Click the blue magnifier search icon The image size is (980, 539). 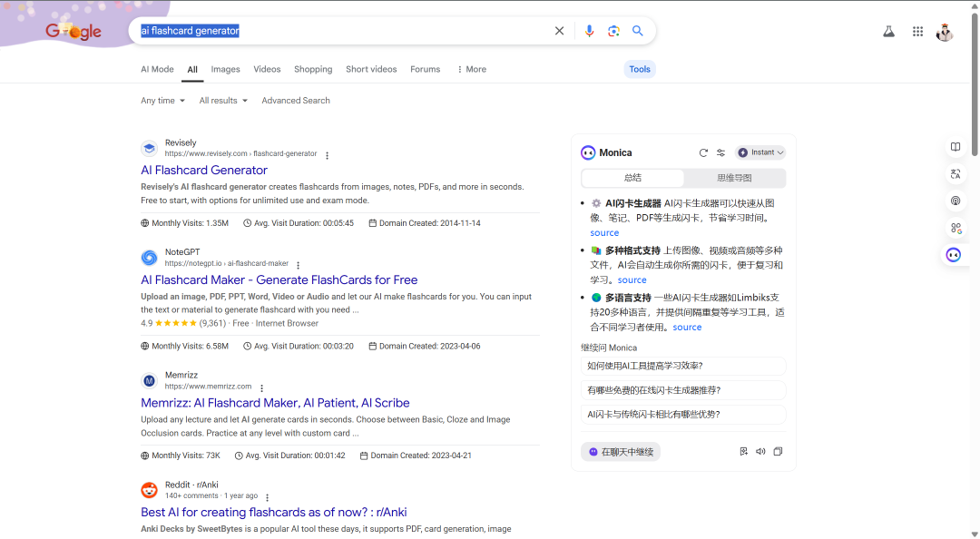click(x=638, y=31)
